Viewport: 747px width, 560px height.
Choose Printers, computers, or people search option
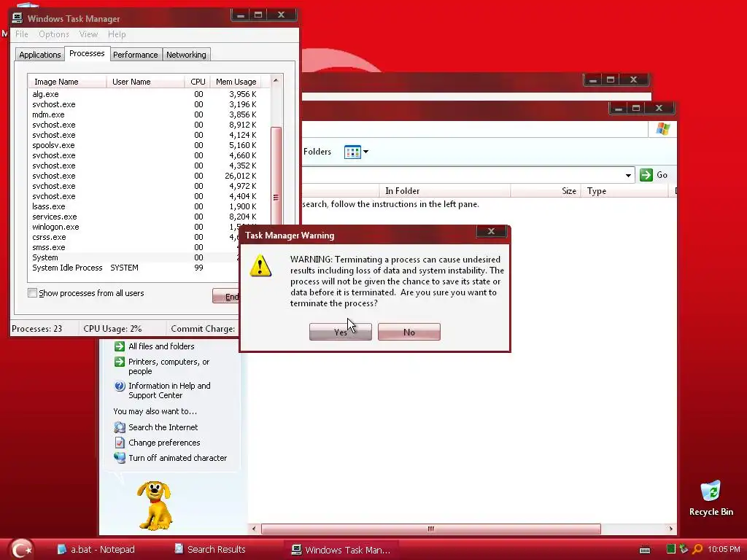[x=169, y=366]
